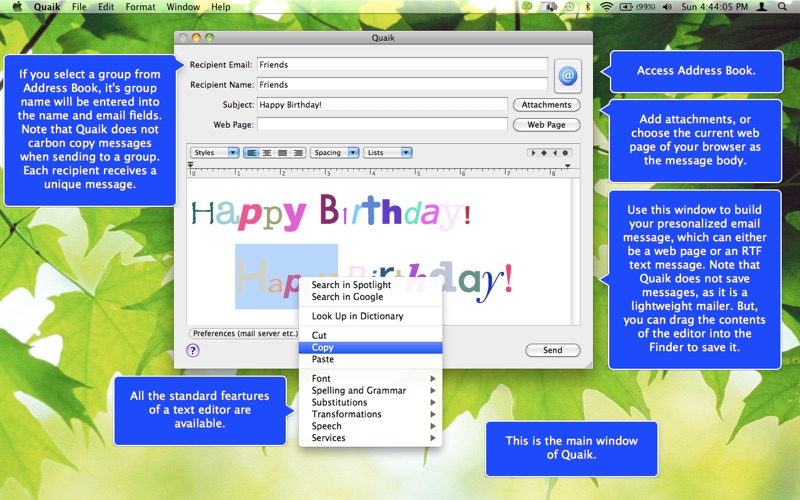800x500 pixels.
Task: Click the first Happy Birthday! line in editor
Action: point(331,212)
